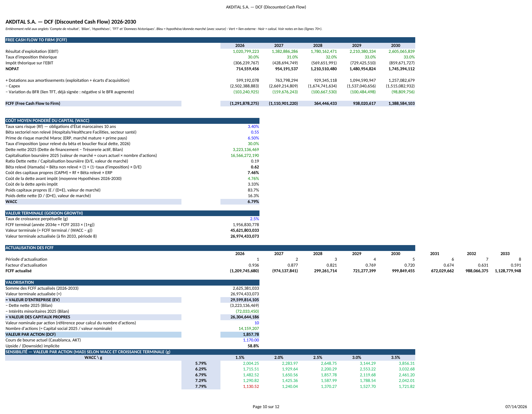The image size is (532, 414).
Task: Select the red sensitivity value 1,130.52
Action: (251, 387)
